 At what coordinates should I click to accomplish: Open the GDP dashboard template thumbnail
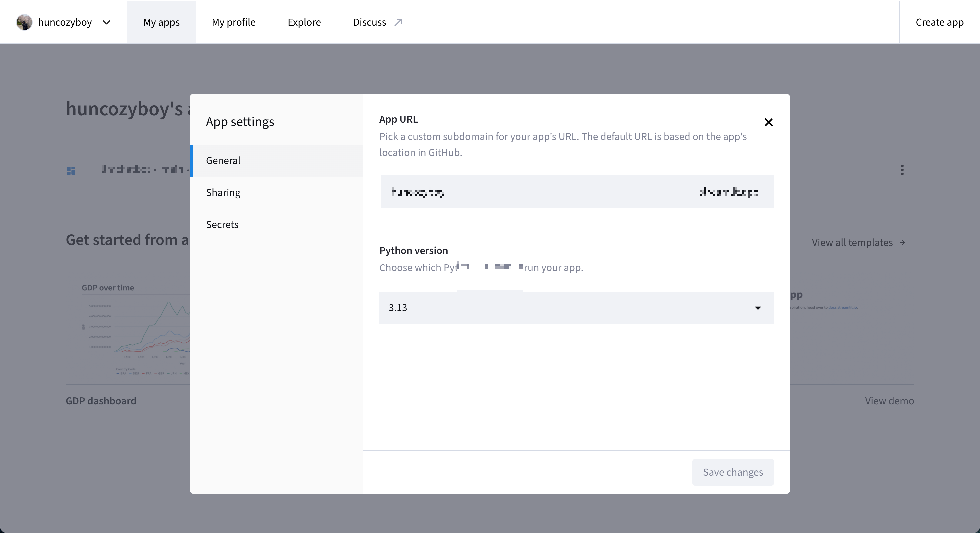tap(128, 328)
